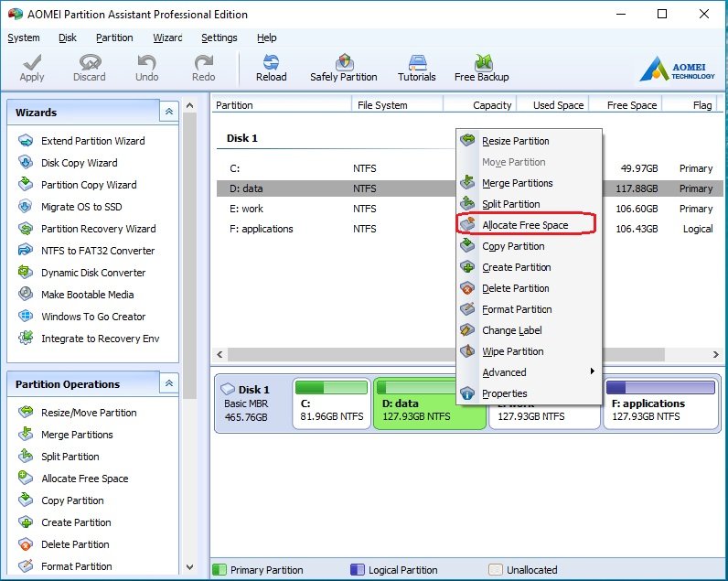Click the Free Backup toolbar icon
728x581 pixels.
(x=483, y=62)
